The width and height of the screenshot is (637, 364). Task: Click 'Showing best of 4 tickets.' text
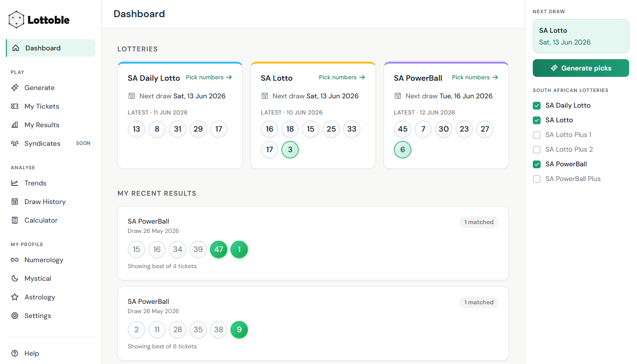[x=162, y=266]
